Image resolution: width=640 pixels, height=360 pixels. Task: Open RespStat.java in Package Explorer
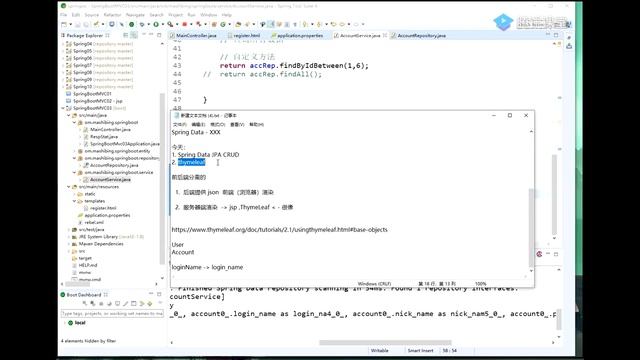(104, 137)
